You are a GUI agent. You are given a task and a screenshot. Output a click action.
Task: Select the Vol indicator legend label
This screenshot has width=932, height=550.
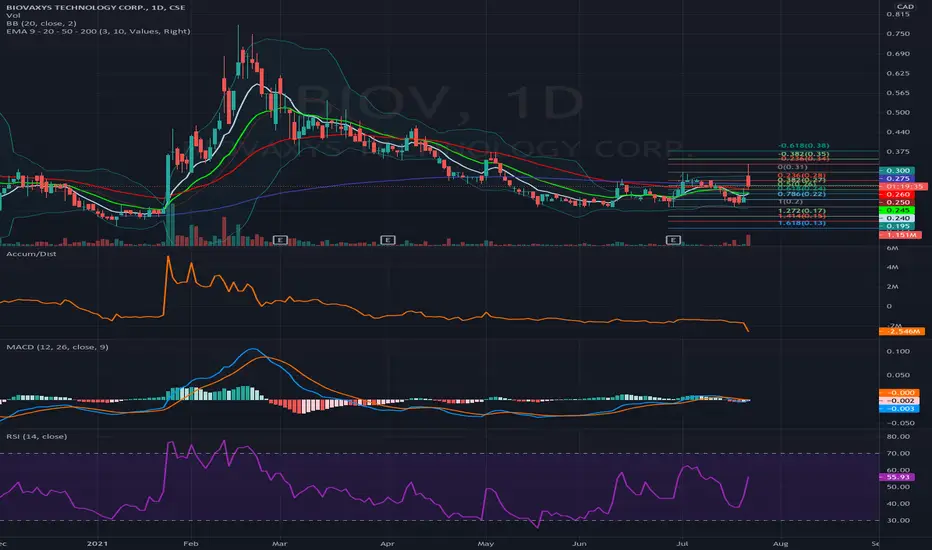coord(12,15)
